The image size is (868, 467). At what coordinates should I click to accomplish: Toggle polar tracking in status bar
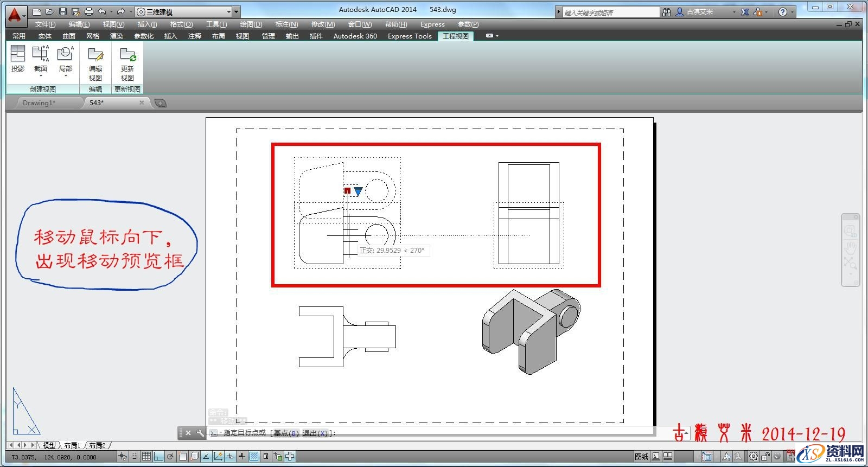[x=170, y=457]
